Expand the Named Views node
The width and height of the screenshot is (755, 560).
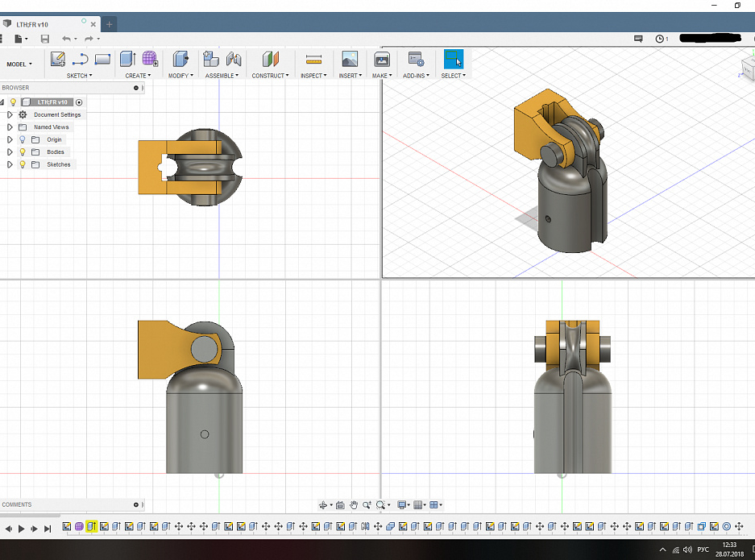click(10, 127)
